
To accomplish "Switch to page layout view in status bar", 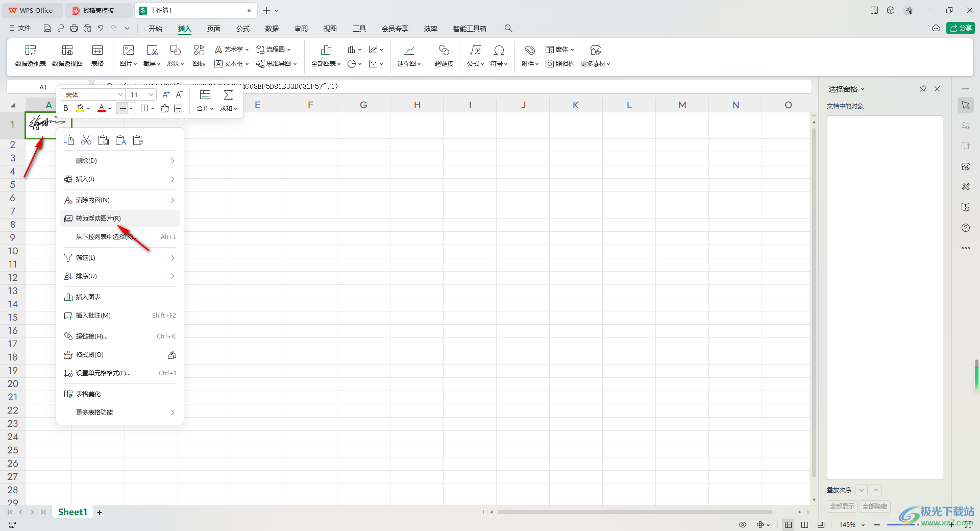I will [x=805, y=525].
